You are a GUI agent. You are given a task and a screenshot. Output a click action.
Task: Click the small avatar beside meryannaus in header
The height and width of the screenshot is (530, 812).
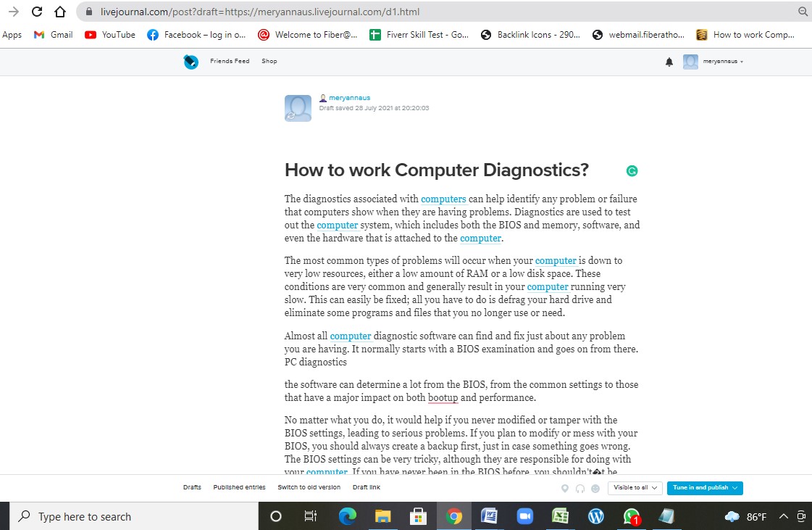point(690,62)
